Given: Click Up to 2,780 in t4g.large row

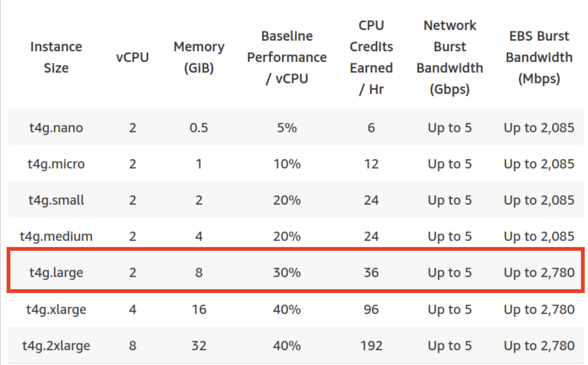Looking at the screenshot, I should pos(539,272).
